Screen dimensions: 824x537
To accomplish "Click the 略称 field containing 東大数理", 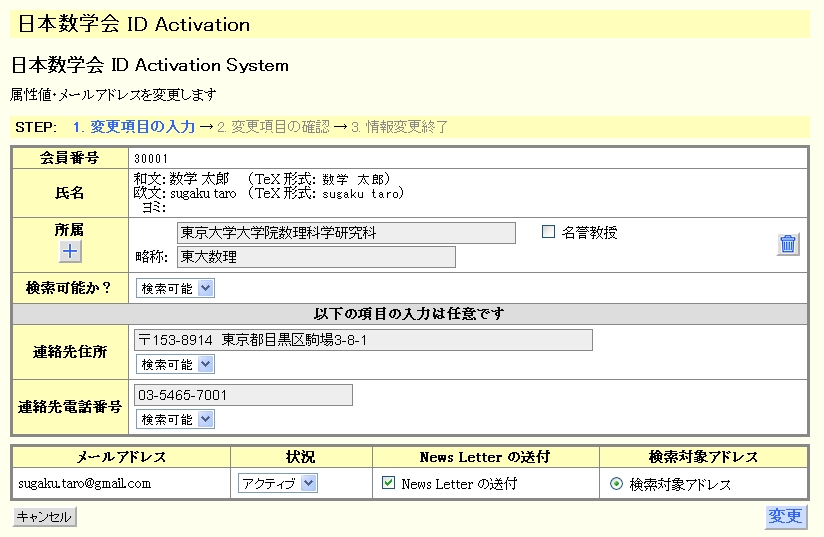I will [315, 257].
